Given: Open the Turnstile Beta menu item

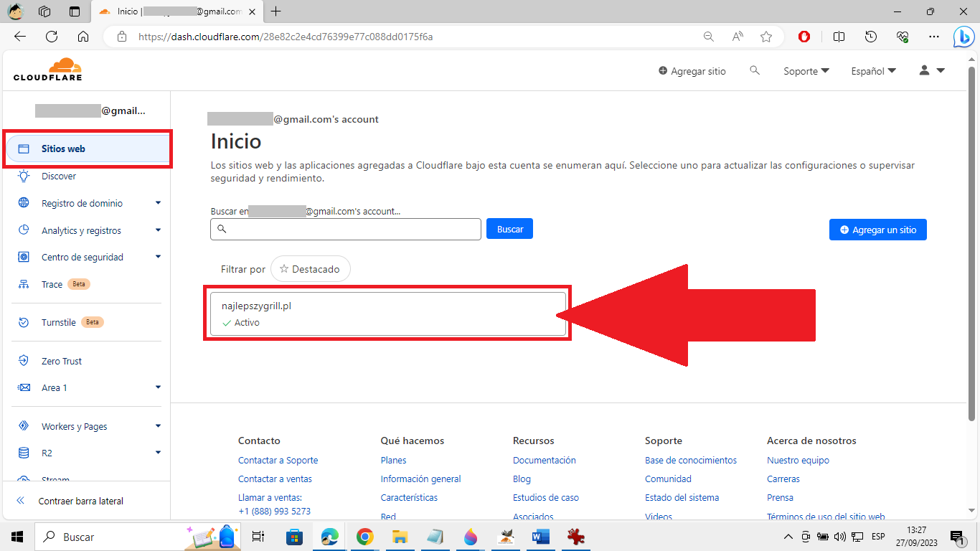Looking at the screenshot, I should point(72,322).
